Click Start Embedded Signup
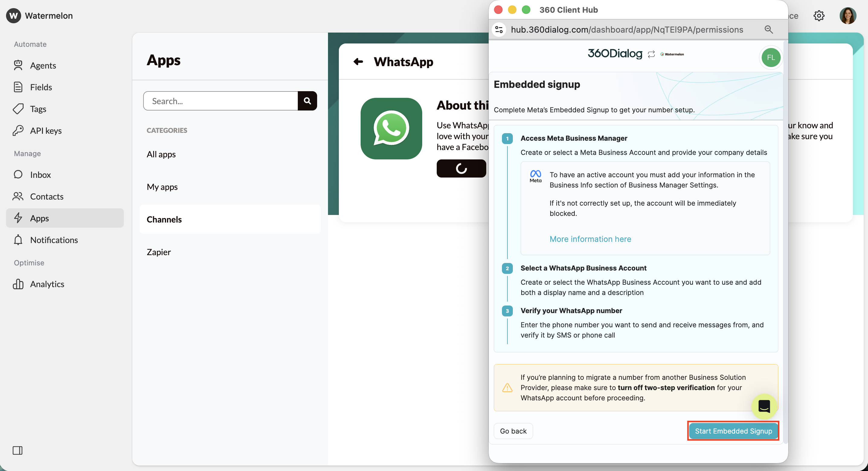 (x=733, y=431)
